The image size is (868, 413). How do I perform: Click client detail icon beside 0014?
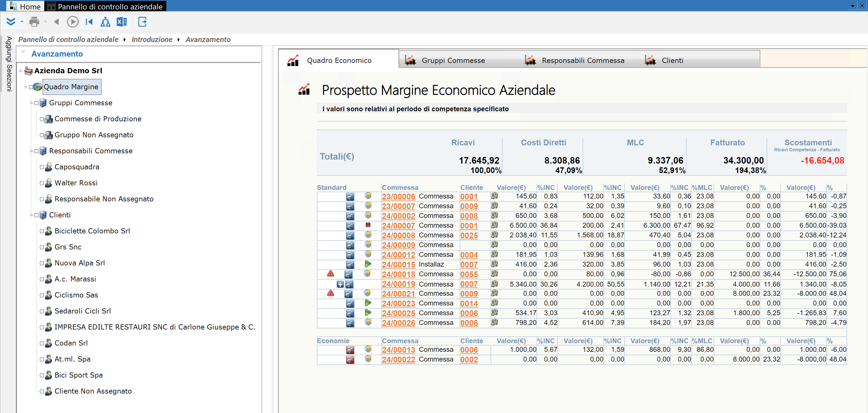[x=494, y=303]
